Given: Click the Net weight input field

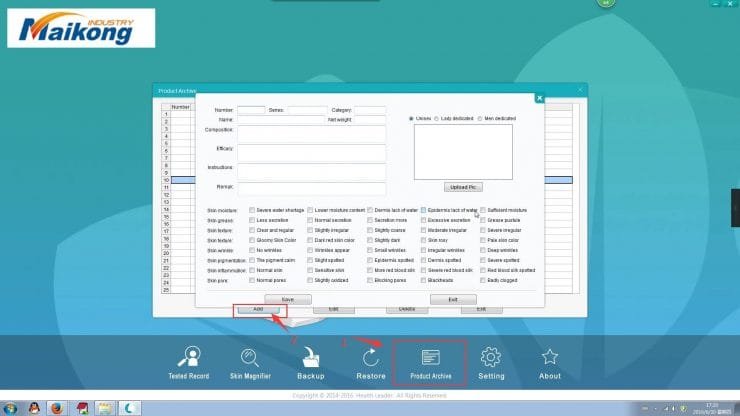Looking at the screenshot, I should pos(370,119).
